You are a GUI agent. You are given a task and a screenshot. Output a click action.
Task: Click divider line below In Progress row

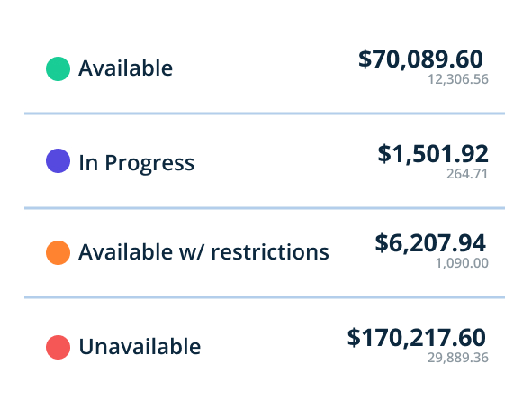pyautogui.click(x=265, y=208)
